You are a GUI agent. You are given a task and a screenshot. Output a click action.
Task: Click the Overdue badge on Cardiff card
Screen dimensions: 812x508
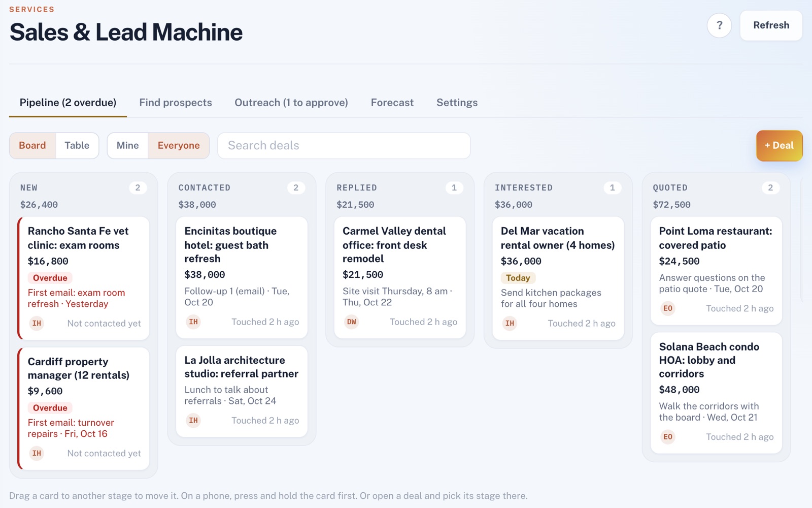(x=50, y=408)
